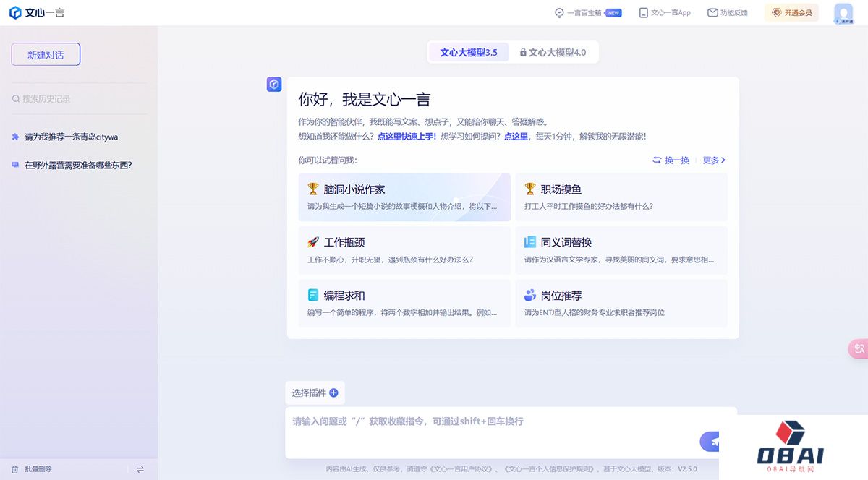
Task: Click the text 你可以试着问我:
Action: point(328,160)
